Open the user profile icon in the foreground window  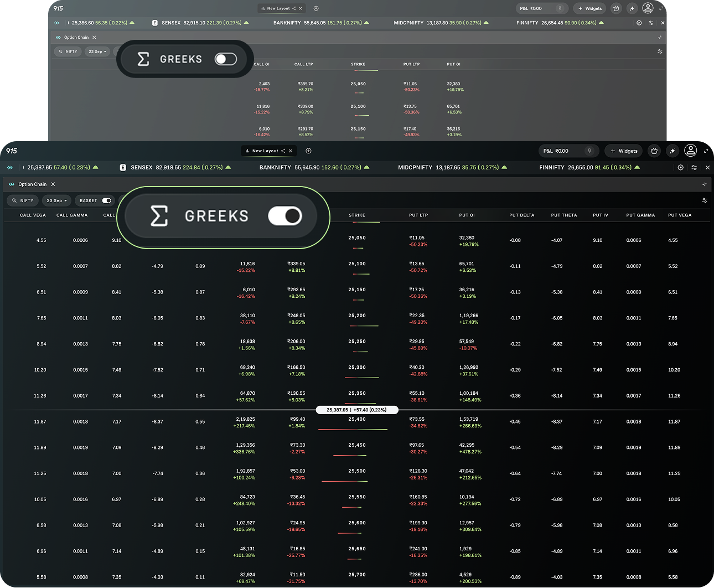(x=690, y=151)
